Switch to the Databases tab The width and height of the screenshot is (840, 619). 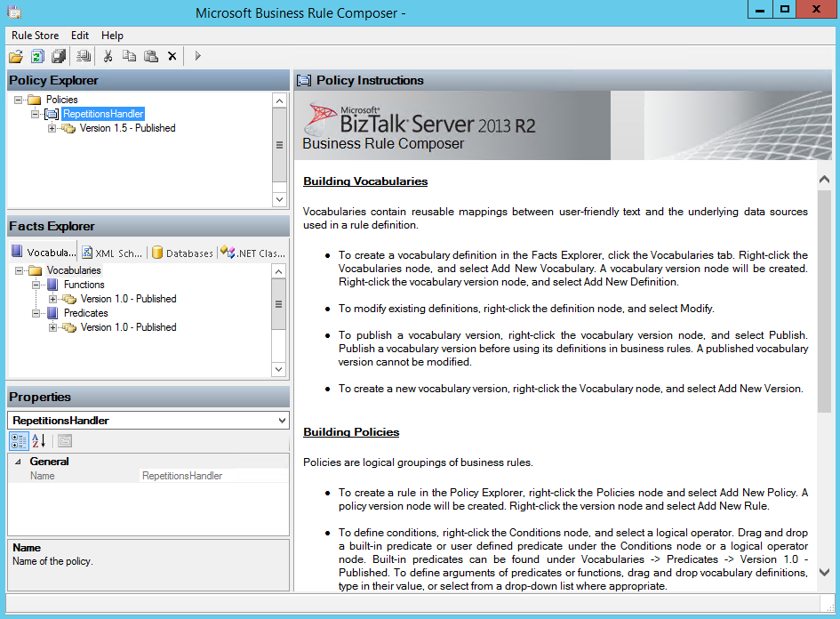pyautogui.click(x=182, y=253)
